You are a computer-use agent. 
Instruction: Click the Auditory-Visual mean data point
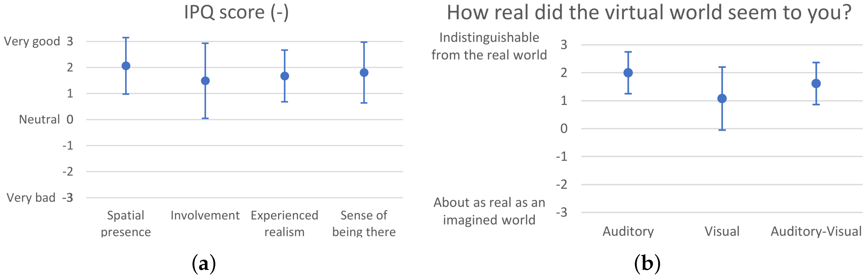[x=816, y=84]
